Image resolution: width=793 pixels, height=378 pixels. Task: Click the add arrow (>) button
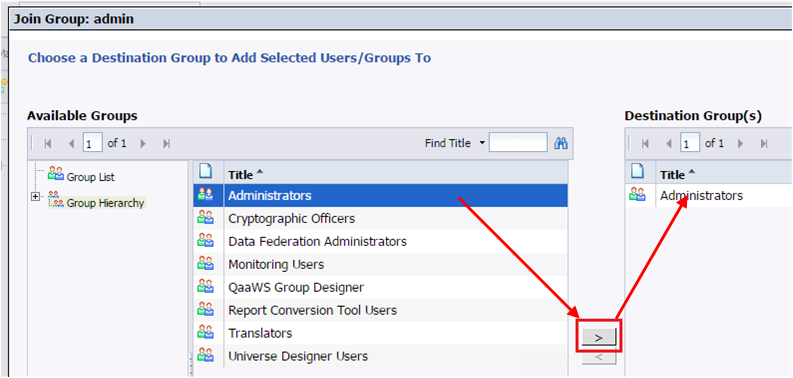coord(599,338)
